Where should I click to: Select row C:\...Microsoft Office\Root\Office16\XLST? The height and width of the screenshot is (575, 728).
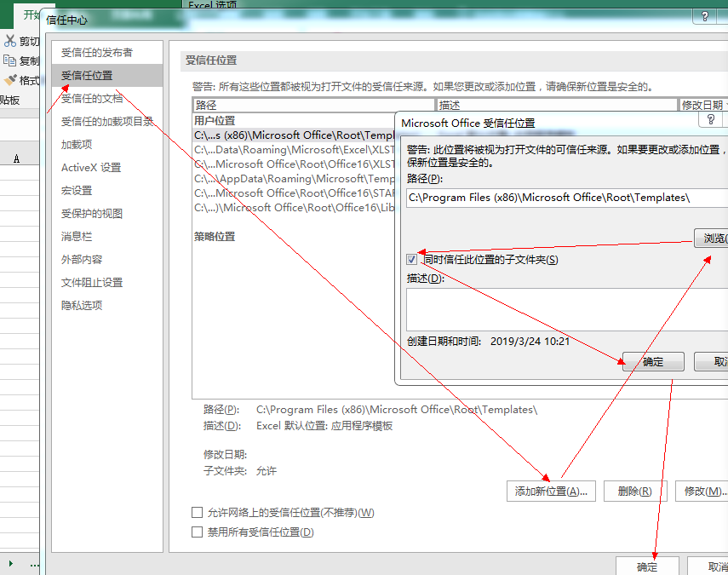pos(294,164)
